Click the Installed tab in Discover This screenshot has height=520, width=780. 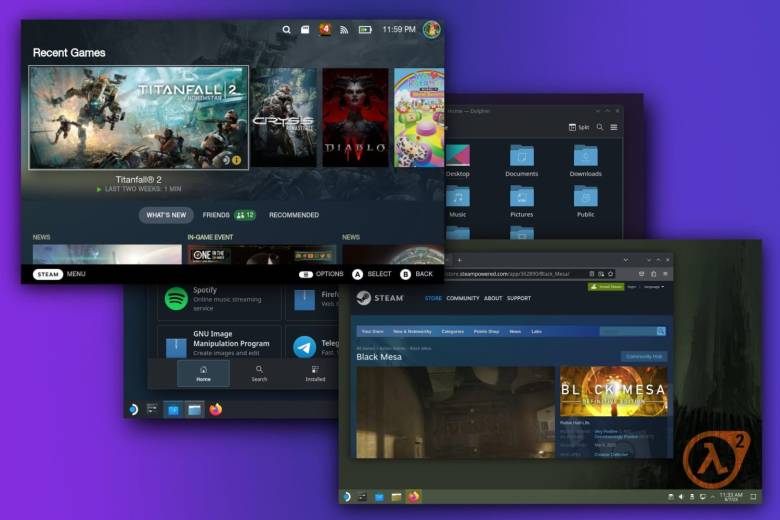point(315,374)
